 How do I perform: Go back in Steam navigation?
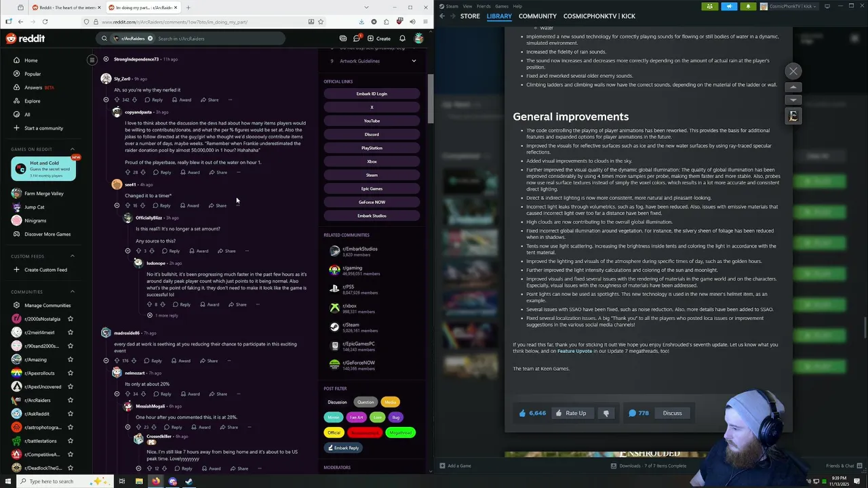pos(442,16)
